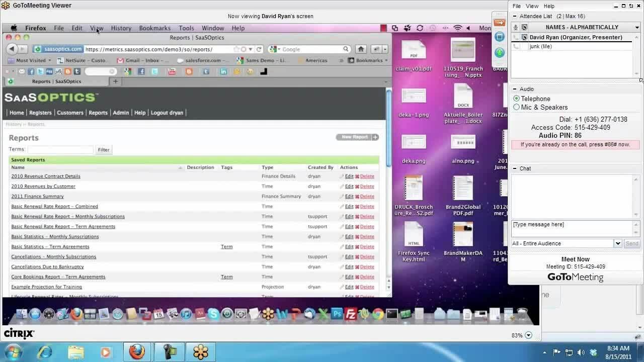Click Chrome icon in the Mac dock
Screen dimensions: 644x362
[x=378, y=314]
